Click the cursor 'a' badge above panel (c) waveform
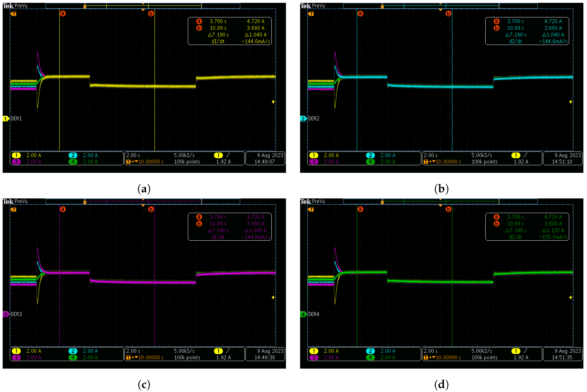 (63, 209)
